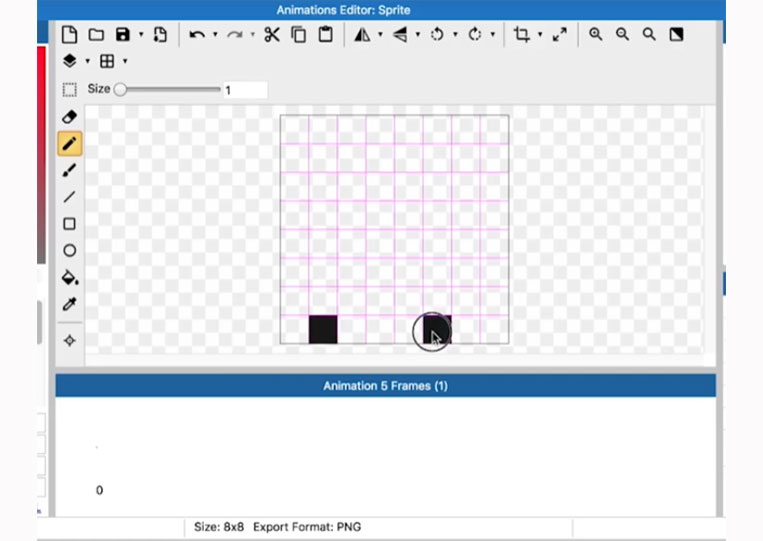Select the Eraser tool

[x=70, y=117]
